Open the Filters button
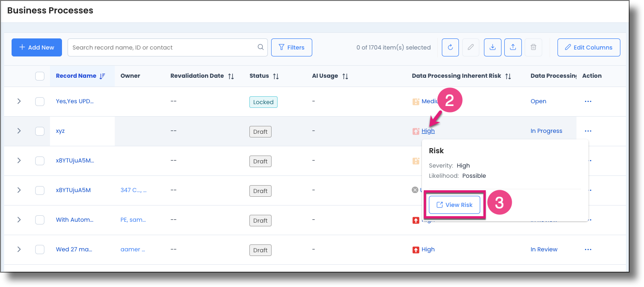644x287 pixels. 291,47
